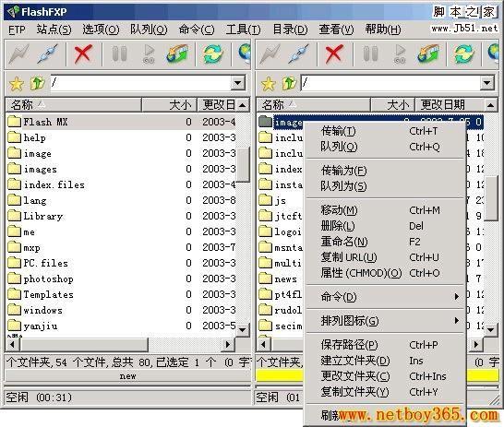
Task: Click the up-folder icon in left pane
Action: pyautogui.click(x=38, y=83)
